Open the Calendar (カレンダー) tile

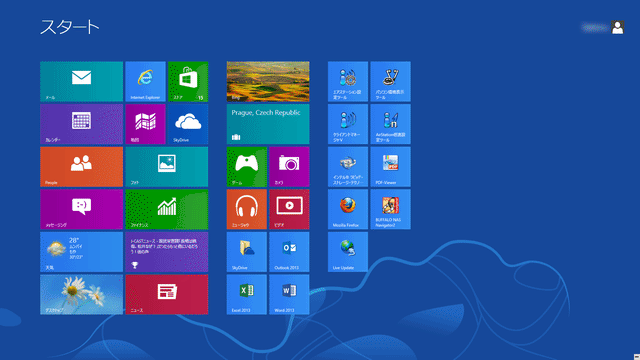(x=82, y=124)
